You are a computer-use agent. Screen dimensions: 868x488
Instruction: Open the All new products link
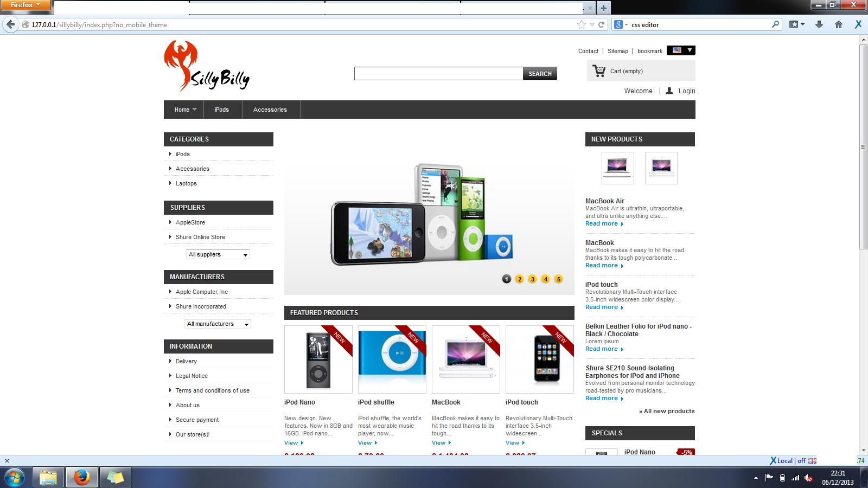tap(667, 411)
